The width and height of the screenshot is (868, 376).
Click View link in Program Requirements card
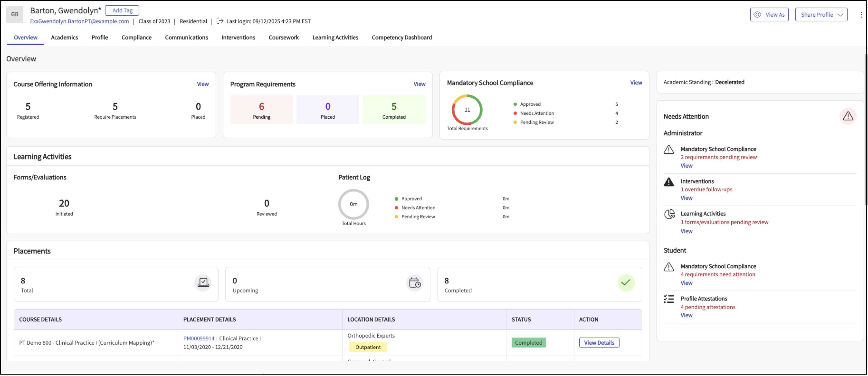(419, 84)
